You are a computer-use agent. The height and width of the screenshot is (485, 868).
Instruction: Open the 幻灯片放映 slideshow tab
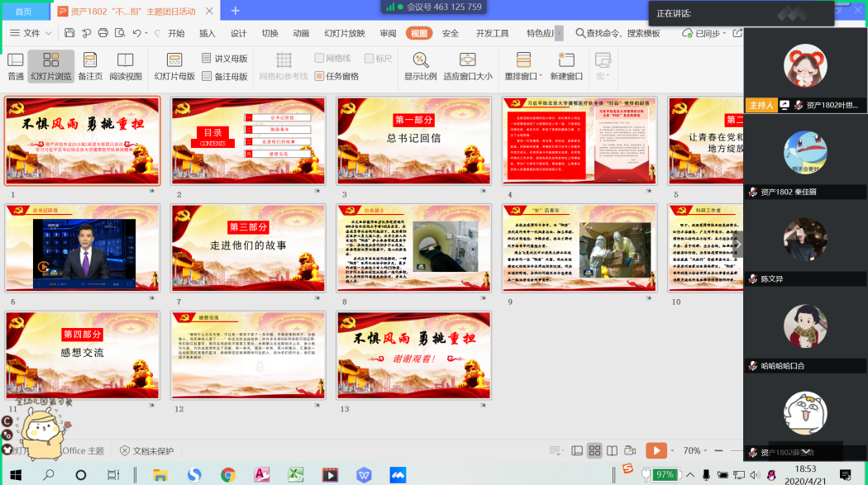coord(345,33)
